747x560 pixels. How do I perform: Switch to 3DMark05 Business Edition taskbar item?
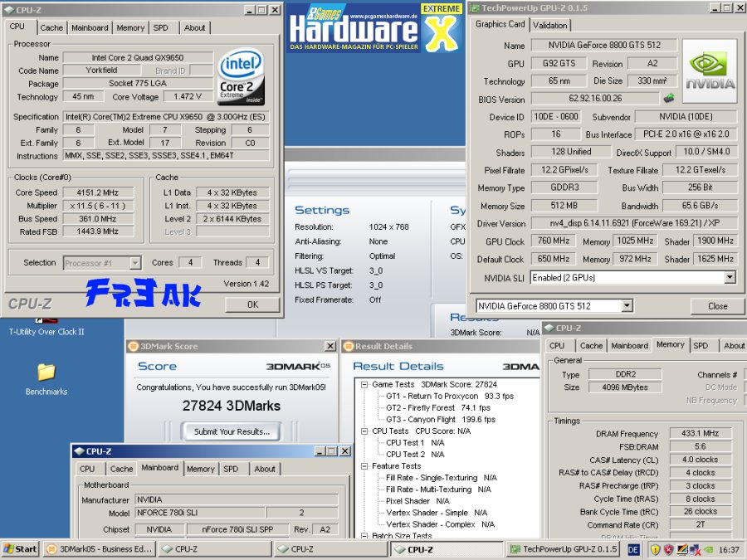pos(100,549)
